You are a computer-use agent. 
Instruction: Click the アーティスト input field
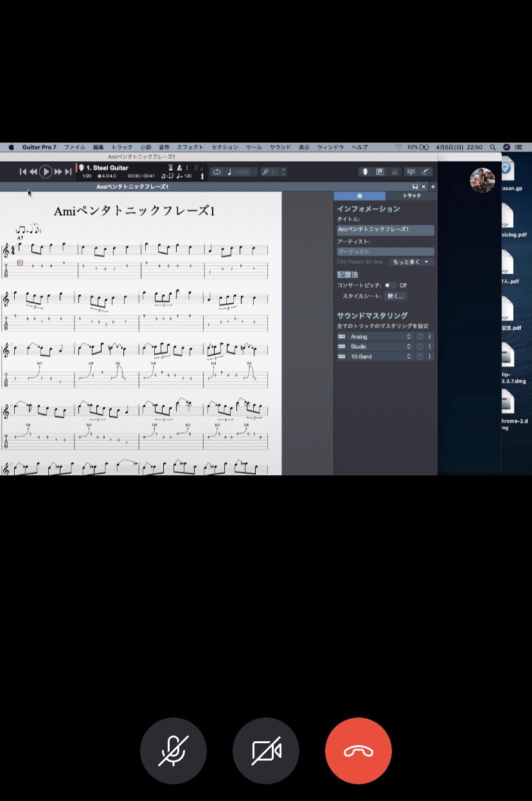click(x=386, y=252)
